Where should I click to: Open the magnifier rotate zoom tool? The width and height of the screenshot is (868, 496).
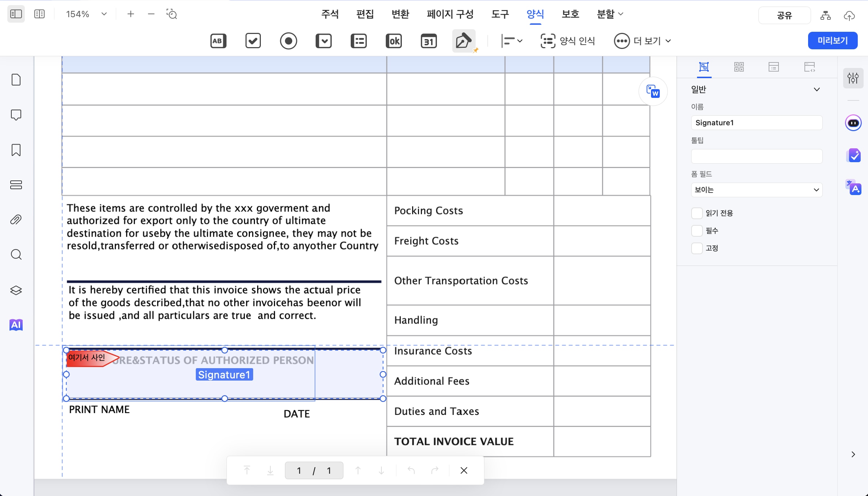click(172, 14)
